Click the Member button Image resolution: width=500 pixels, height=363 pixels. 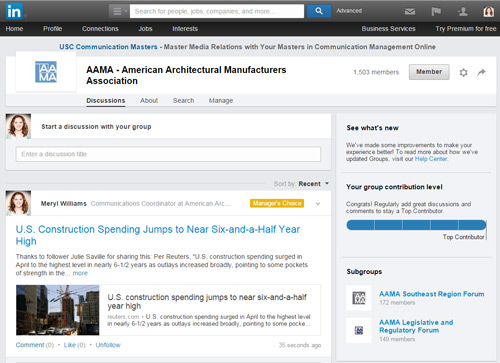(x=429, y=72)
